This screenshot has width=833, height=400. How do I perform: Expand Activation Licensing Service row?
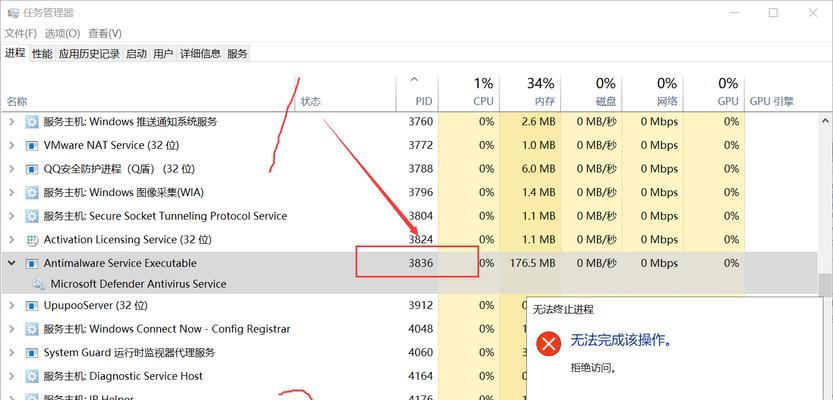click(12, 240)
